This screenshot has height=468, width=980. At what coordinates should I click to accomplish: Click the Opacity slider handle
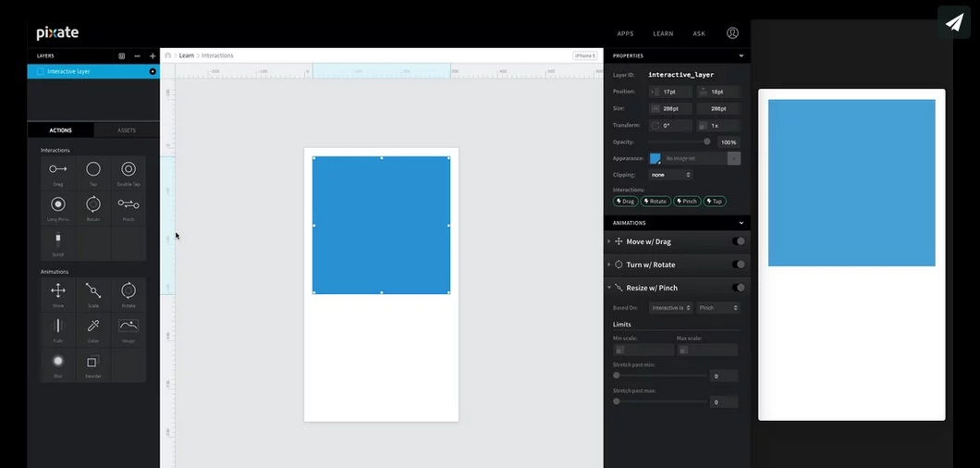click(x=707, y=142)
